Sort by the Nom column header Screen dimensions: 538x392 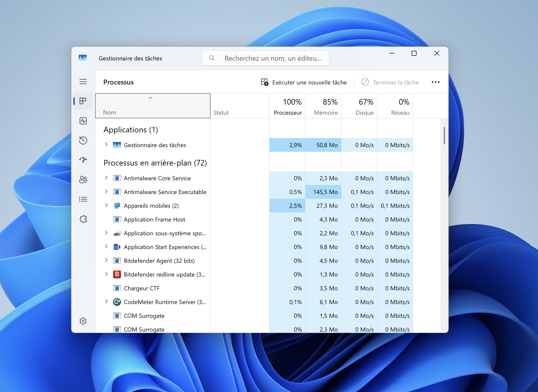click(x=153, y=106)
